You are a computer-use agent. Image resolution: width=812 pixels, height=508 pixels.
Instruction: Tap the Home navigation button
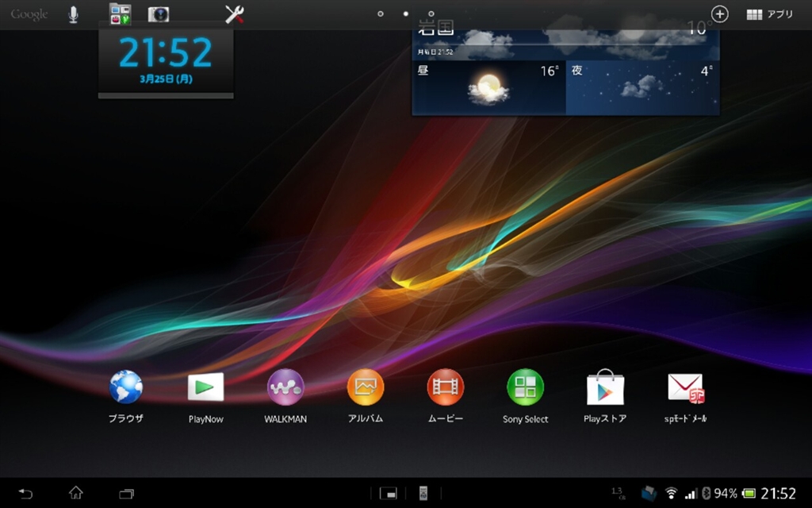point(76,492)
